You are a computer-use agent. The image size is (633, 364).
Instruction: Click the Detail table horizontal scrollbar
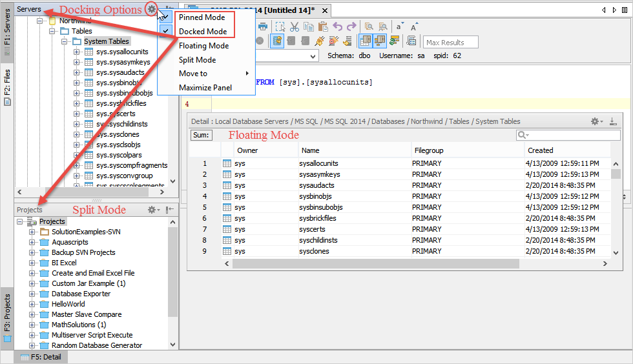(x=375, y=263)
